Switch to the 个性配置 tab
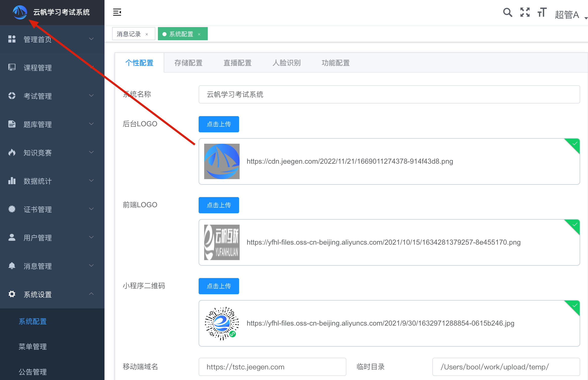This screenshot has height=380, width=588. coord(139,63)
